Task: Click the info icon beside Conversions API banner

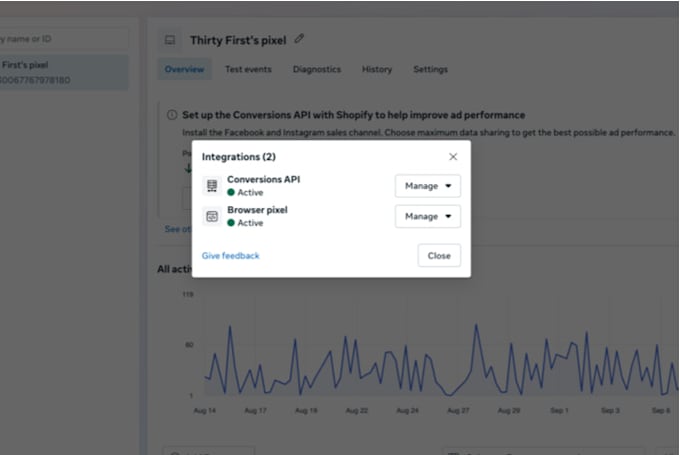Action: click(172, 115)
